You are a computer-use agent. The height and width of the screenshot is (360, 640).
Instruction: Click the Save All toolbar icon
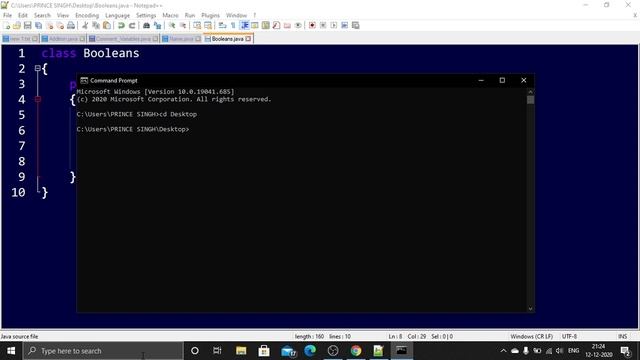[x=38, y=25]
